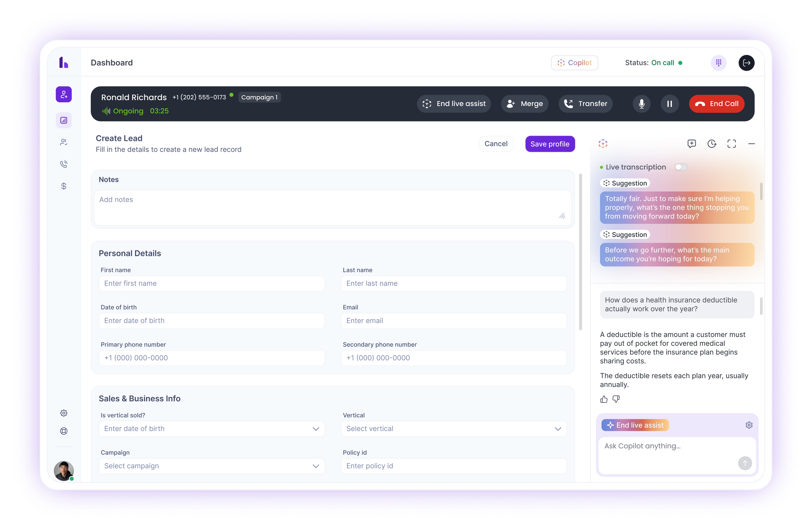Expand the Is vertical sold dropdown
This screenshot has height=530, width=812.
[211, 429]
